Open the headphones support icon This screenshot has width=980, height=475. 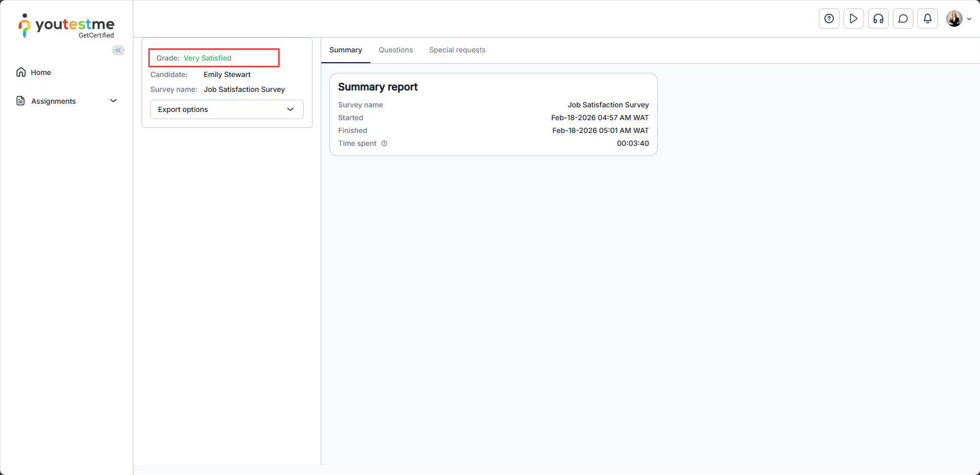click(878, 19)
